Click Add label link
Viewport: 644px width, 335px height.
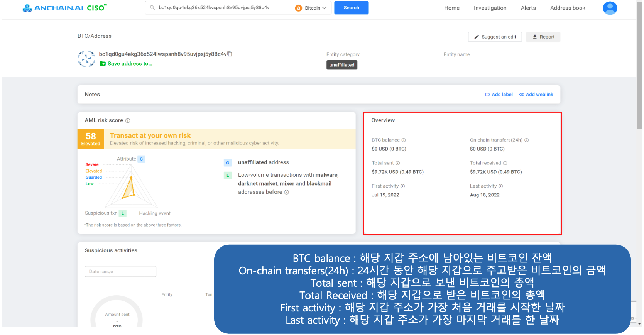click(499, 95)
